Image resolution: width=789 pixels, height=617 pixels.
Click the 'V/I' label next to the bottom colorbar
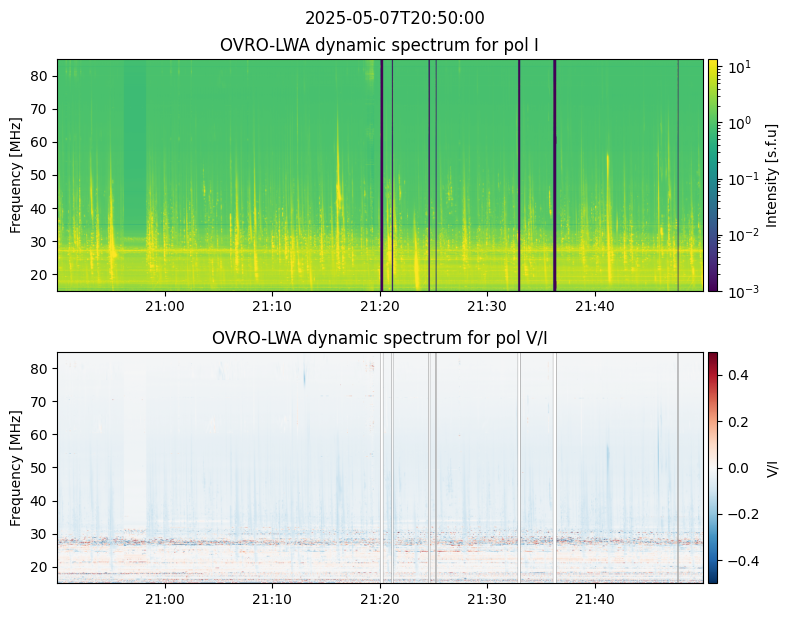771,467
